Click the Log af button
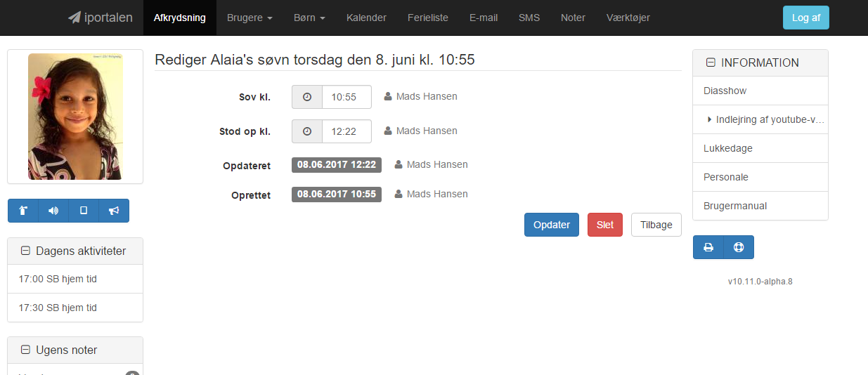 click(x=806, y=18)
